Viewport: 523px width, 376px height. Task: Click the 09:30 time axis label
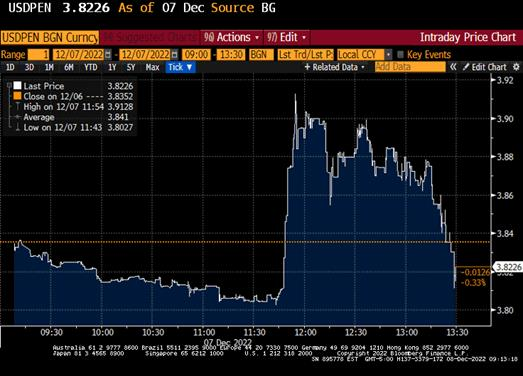51,332
